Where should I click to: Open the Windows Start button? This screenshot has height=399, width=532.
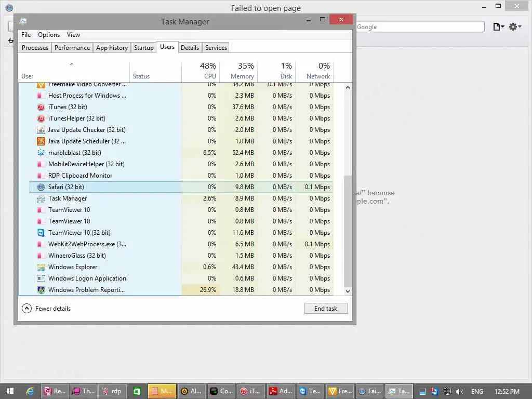pos(10,391)
